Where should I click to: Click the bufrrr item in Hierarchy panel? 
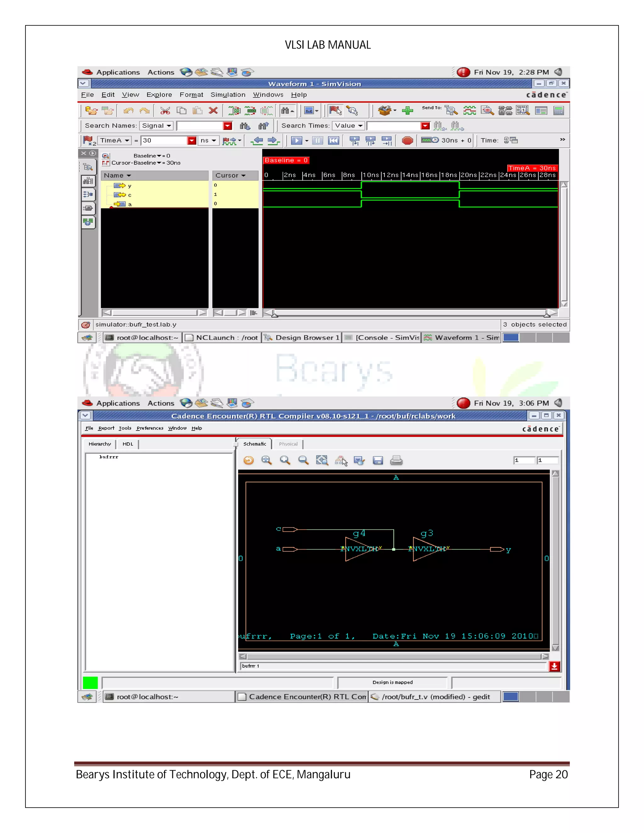109,457
